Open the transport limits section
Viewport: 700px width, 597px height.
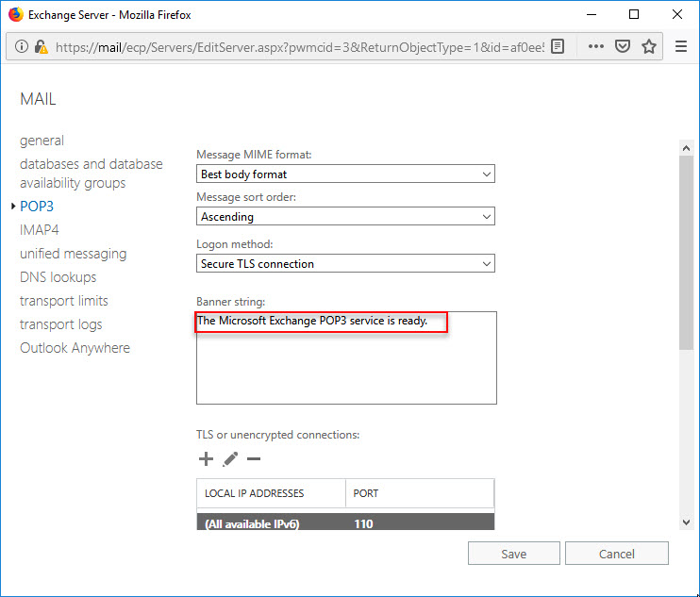click(64, 301)
